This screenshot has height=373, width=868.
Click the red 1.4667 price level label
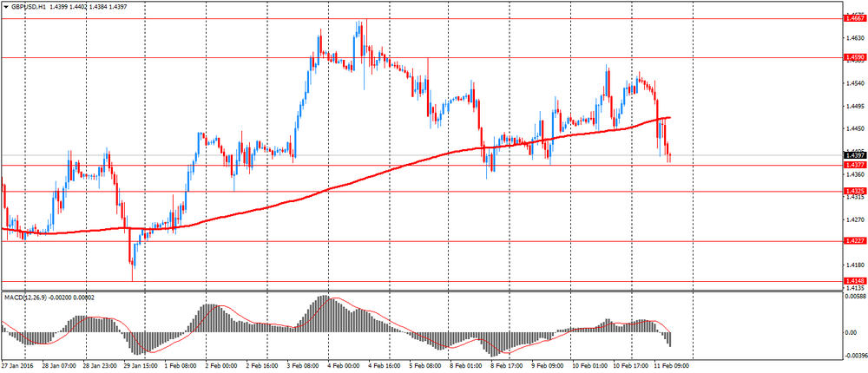coord(855,18)
